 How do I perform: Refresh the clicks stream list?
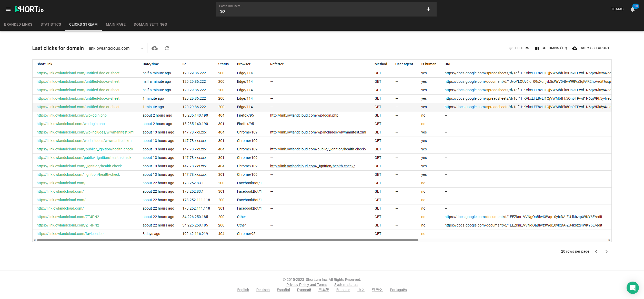(167, 48)
